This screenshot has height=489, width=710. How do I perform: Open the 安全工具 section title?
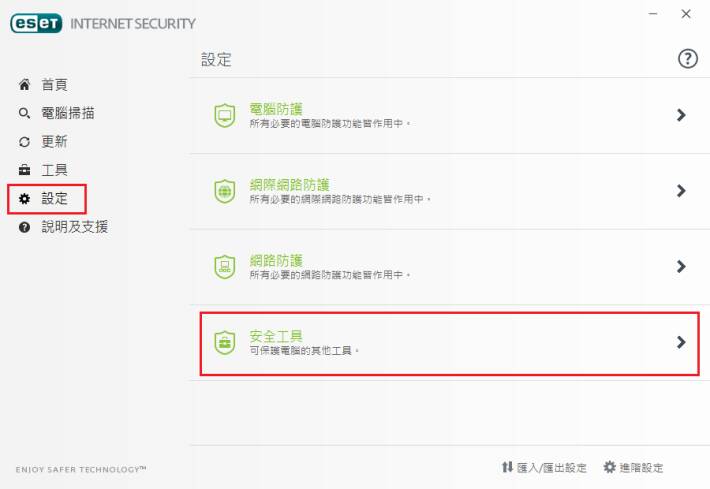point(276,336)
